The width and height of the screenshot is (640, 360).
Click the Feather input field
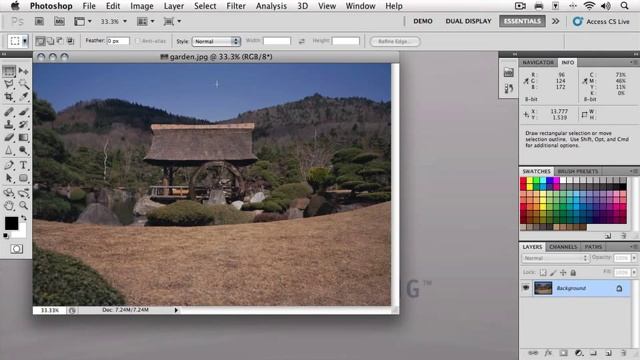pyautogui.click(x=118, y=41)
